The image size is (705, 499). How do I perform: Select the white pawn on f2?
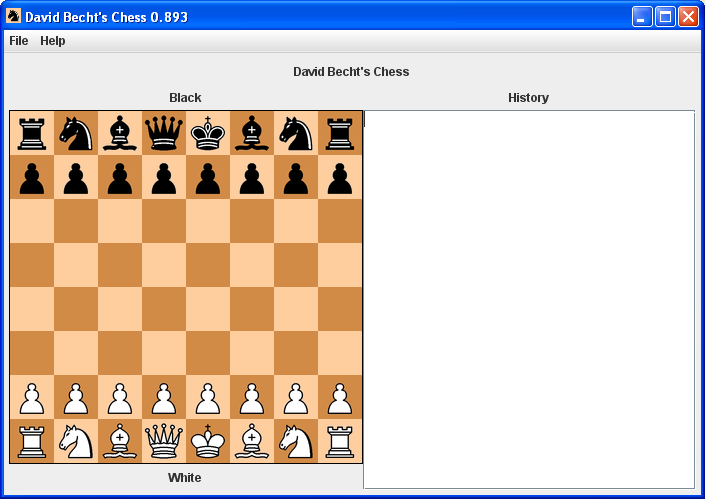pyautogui.click(x=252, y=398)
